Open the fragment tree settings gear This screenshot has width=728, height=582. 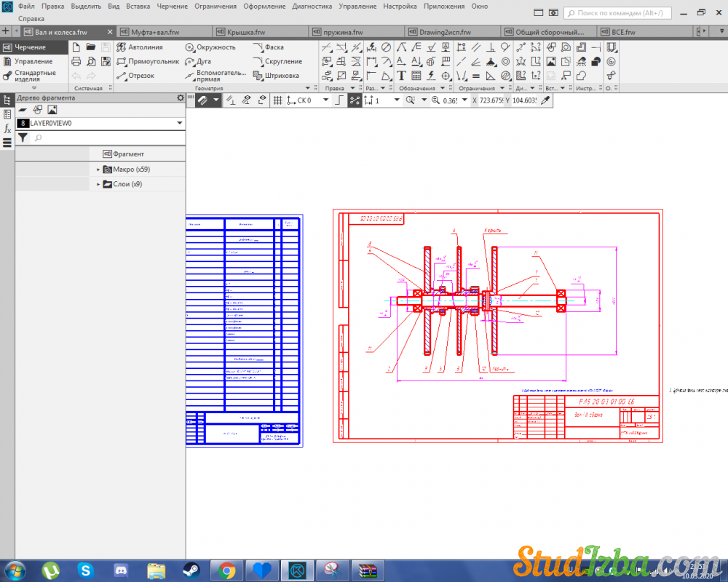coord(181,97)
